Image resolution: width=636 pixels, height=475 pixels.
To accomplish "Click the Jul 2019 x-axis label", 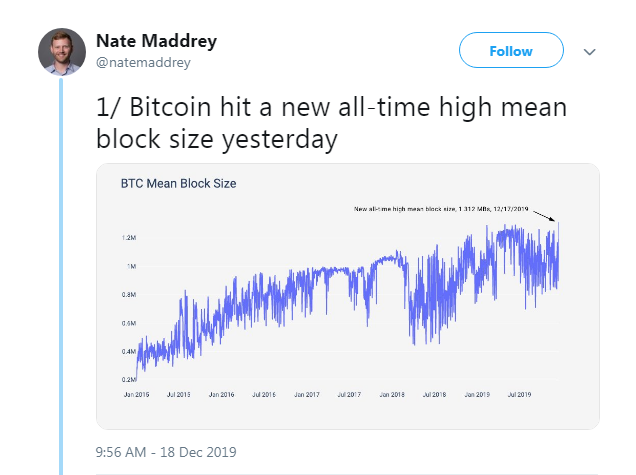I will (x=520, y=394).
